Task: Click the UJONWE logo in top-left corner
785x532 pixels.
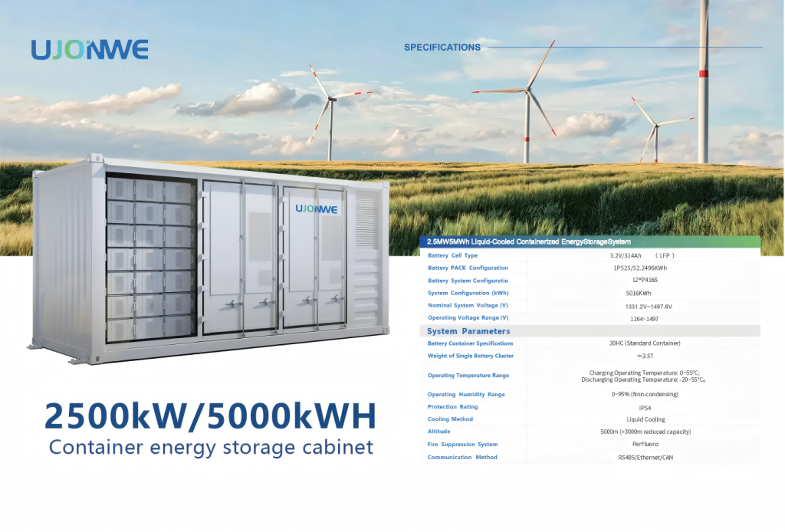Action: coord(90,49)
